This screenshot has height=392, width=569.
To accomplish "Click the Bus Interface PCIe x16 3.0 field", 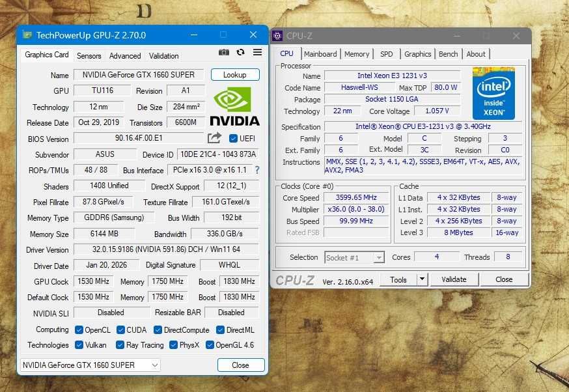I will coord(210,170).
